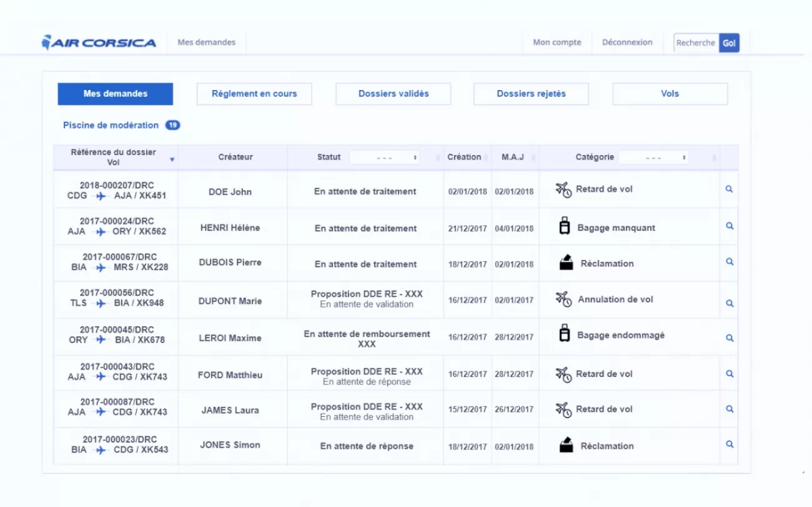
Task: Open the Statut filter dropdown
Action: (384, 158)
